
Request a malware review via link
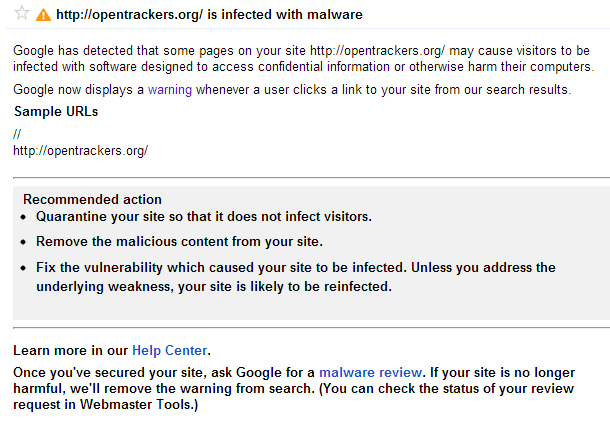pos(370,373)
